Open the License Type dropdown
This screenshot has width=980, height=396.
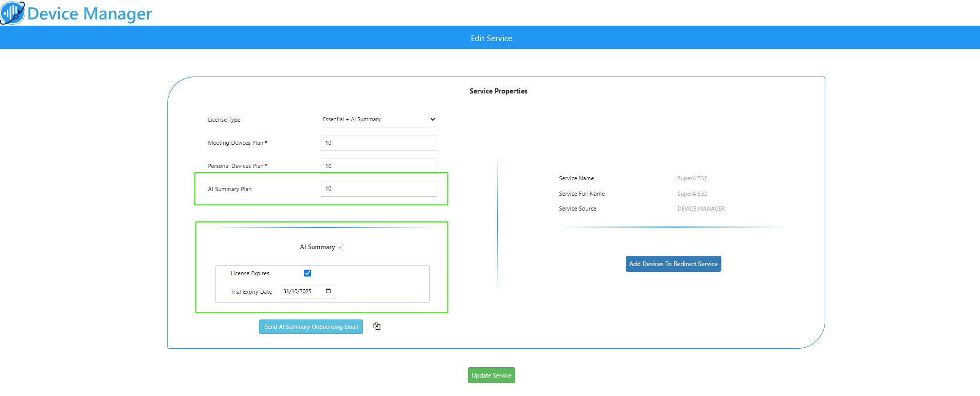(x=379, y=119)
